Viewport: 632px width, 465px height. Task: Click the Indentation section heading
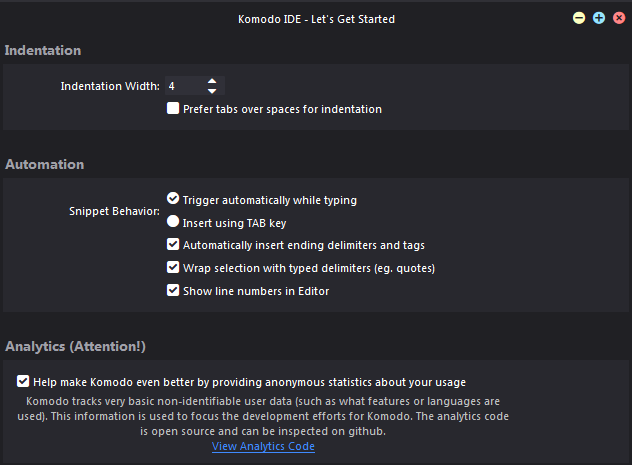pyautogui.click(x=43, y=50)
